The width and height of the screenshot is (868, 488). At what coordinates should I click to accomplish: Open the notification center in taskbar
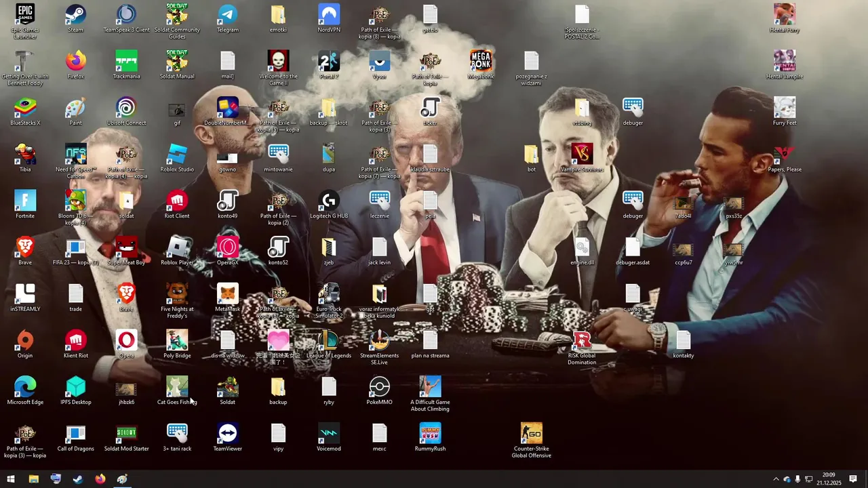853,479
